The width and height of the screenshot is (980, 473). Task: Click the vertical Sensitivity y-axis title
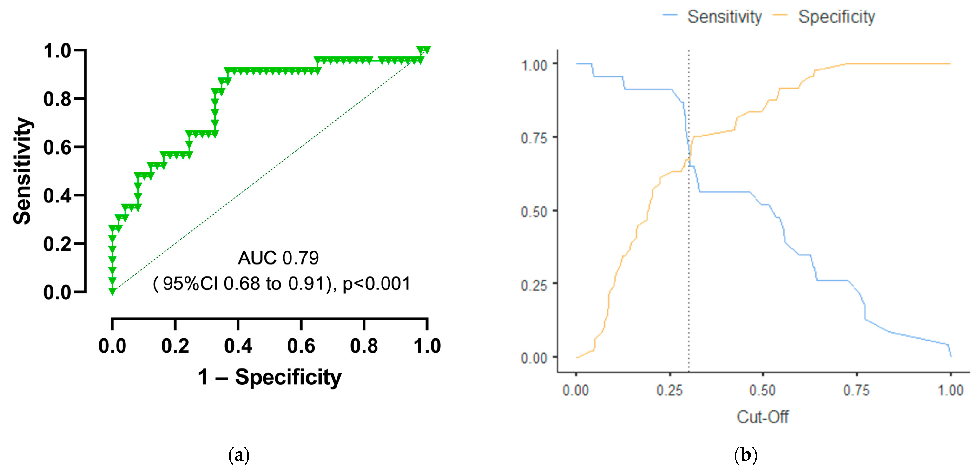(x=22, y=171)
